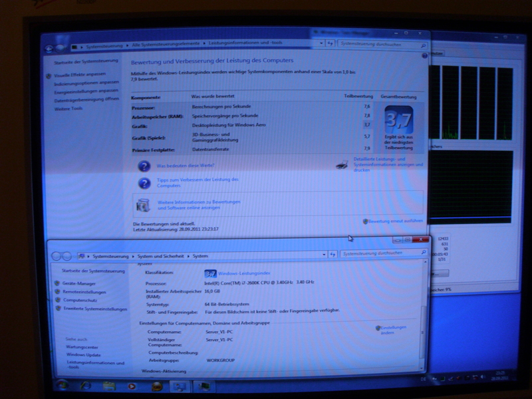Image resolution: width=532 pixels, height=399 pixels.
Task: Click search field in System window
Action: [x=384, y=253]
